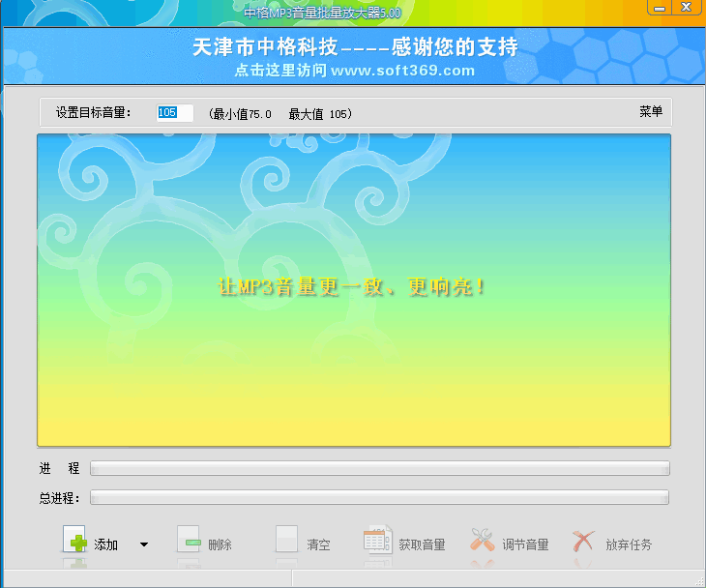
Task: Click the 添加 button label
Action: (105, 544)
